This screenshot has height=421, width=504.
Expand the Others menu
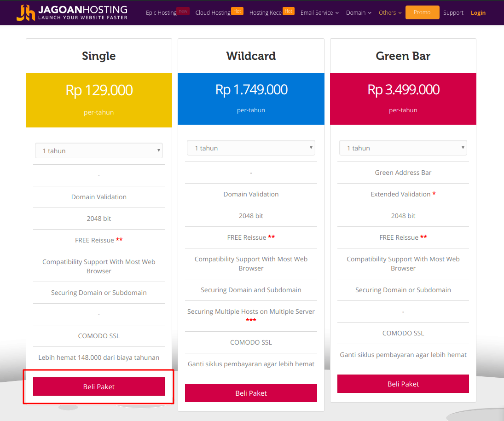pyautogui.click(x=390, y=13)
